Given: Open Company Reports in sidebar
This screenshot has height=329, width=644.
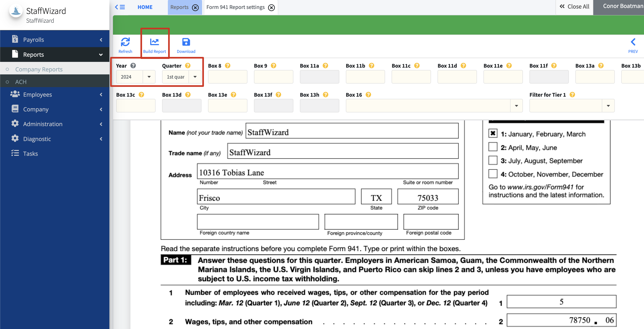Looking at the screenshot, I should tap(39, 69).
